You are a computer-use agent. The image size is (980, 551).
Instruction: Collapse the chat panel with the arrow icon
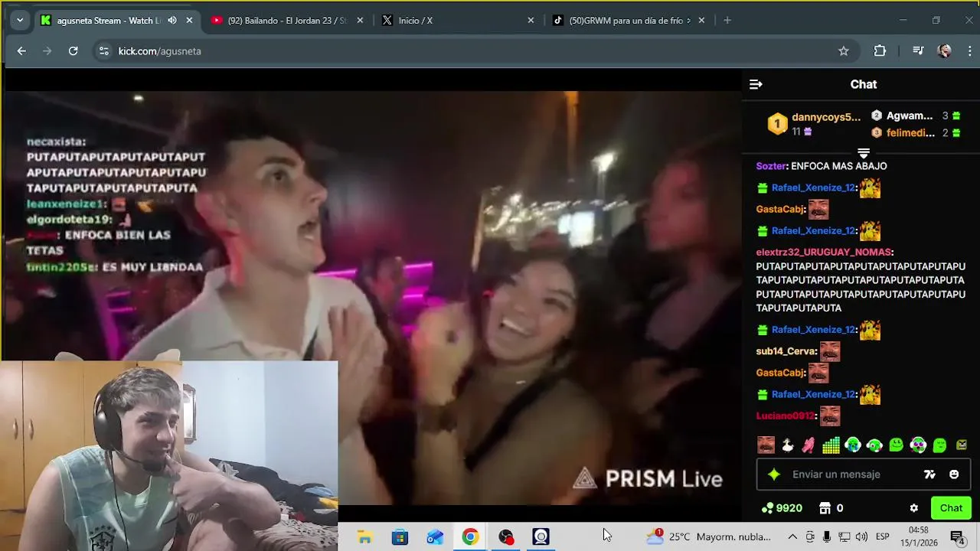pos(756,84)
